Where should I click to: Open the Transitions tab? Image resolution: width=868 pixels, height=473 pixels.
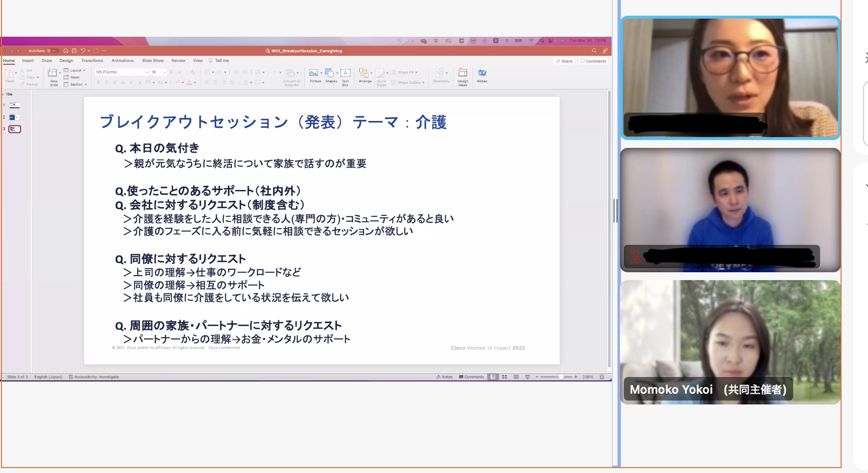tap(92, 61)
